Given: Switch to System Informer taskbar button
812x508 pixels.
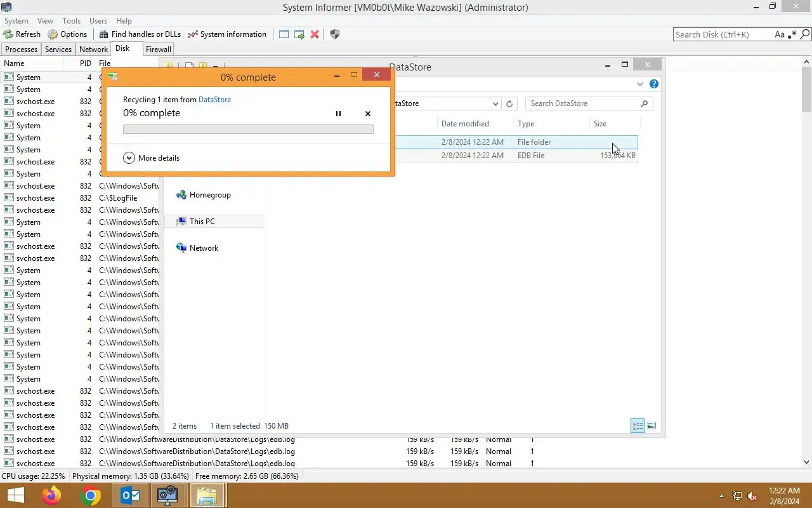Looking at the screenshot, I should (168, 495).
